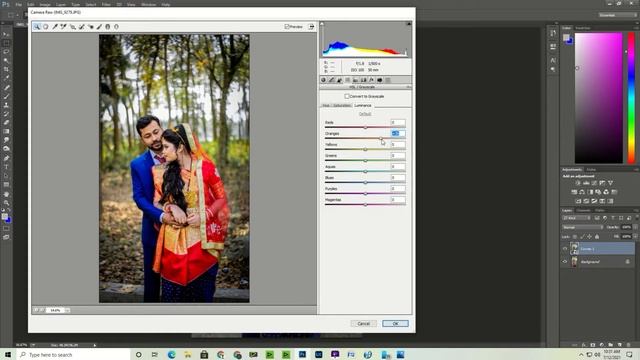
Task: Open the Essentials workspace dropdown
Action: tap(618, 15)
